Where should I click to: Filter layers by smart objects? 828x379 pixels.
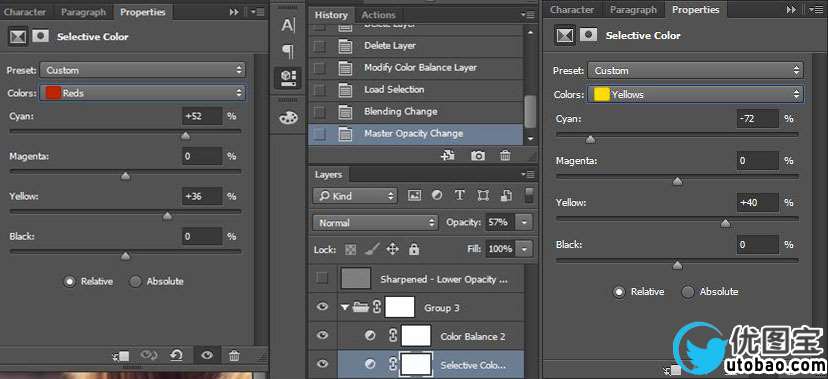(506, 195)
